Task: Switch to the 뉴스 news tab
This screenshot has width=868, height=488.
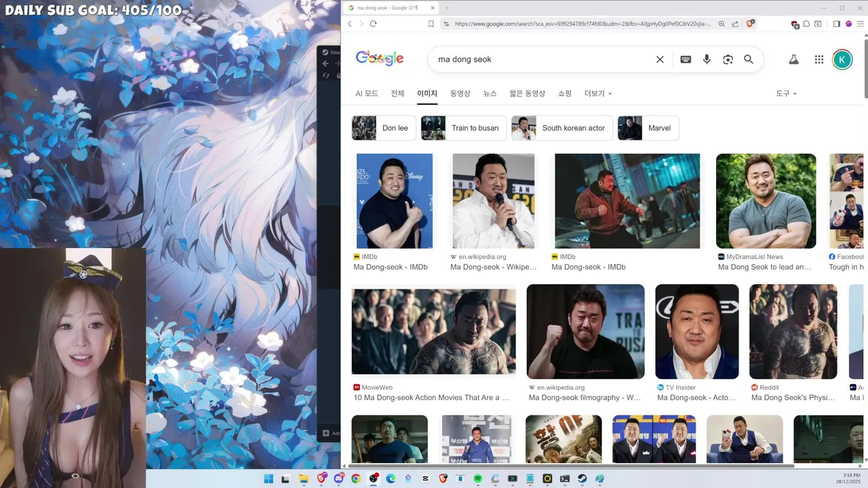Action: click(x=490, y=94)
